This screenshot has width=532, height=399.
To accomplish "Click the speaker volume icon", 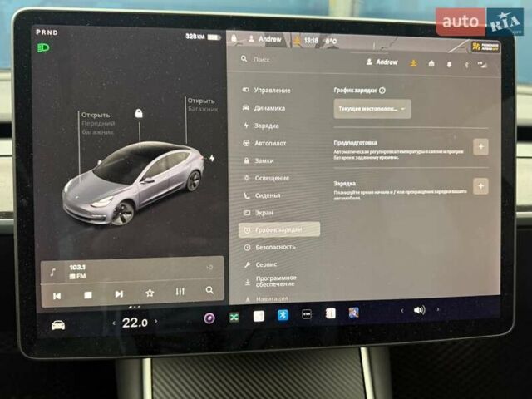I will pyautogui.click(x=419, y=310).
